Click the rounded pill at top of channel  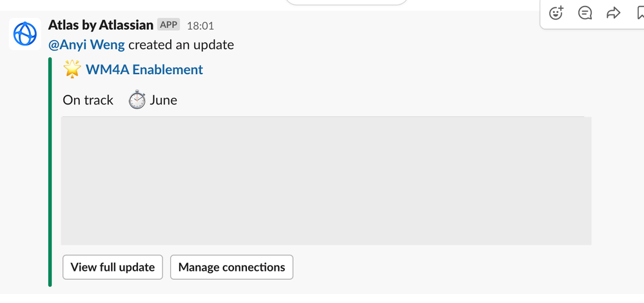[346, 2]
